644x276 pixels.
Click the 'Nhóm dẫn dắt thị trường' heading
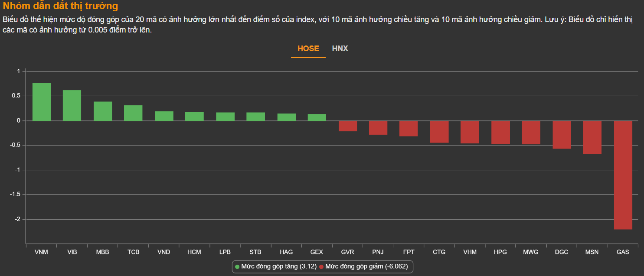60,6
